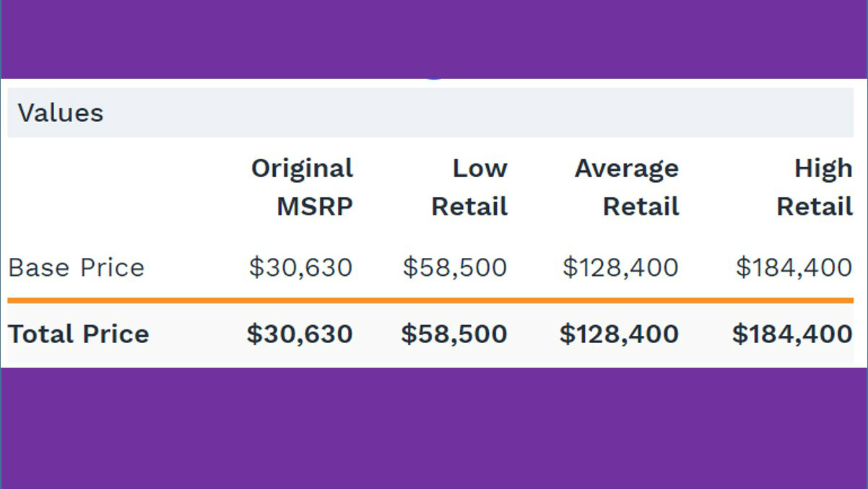Click the Average Retail column header
Viewport: 868px width, 489px height.
coord(626,187)
